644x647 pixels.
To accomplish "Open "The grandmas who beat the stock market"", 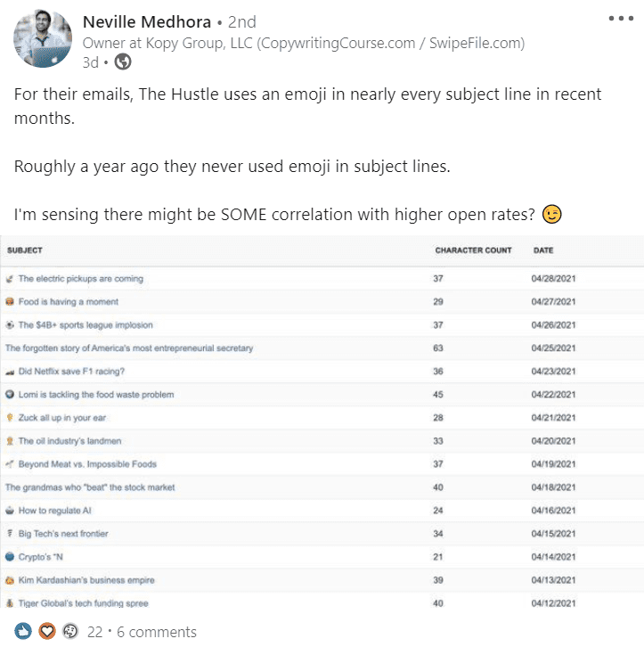I will [90, 487].
